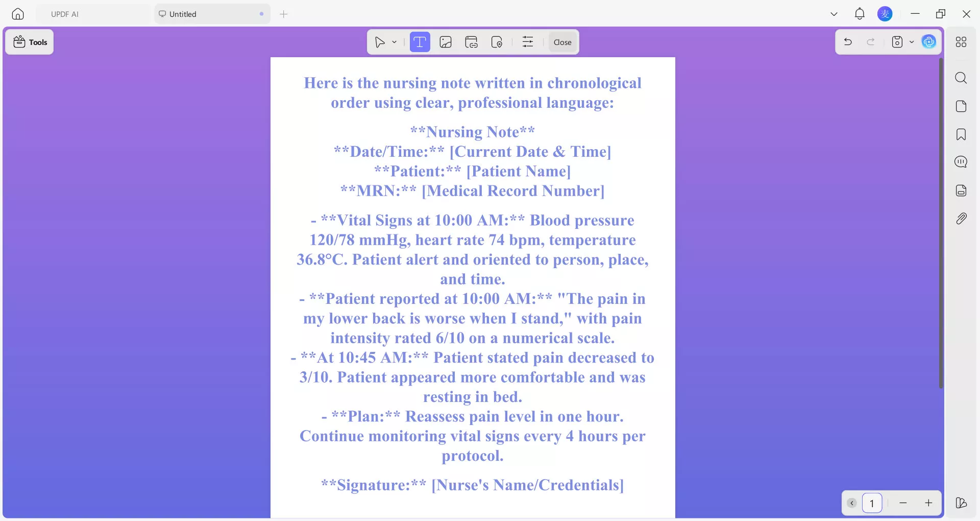Click the page number input field

point(872,503)
